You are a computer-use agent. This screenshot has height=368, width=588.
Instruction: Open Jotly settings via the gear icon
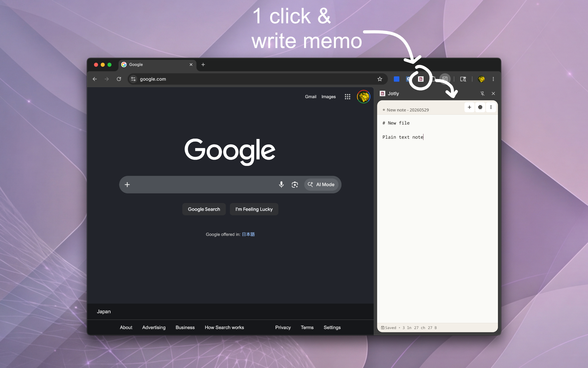[x=480, y=107]
